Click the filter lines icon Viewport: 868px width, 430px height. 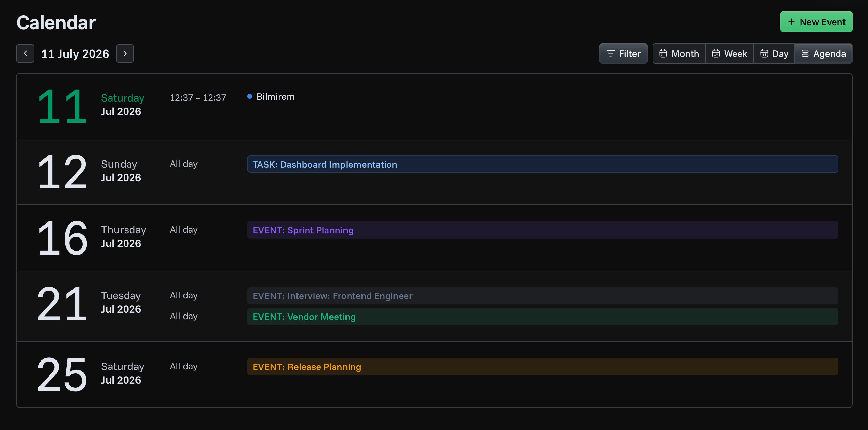[611, 53]
